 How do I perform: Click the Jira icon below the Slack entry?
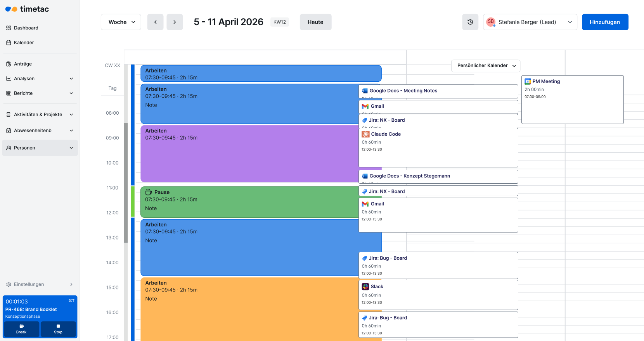365,318
